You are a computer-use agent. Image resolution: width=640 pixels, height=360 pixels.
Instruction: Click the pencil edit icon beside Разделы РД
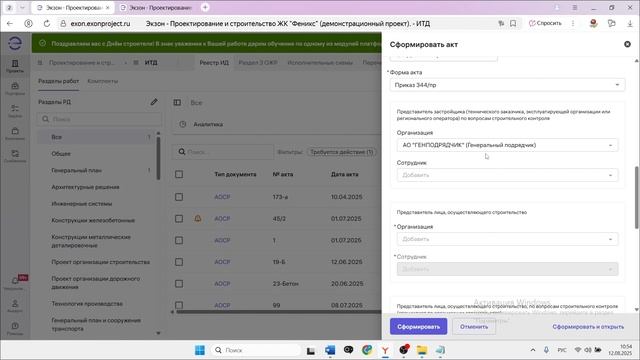[154, 102]
